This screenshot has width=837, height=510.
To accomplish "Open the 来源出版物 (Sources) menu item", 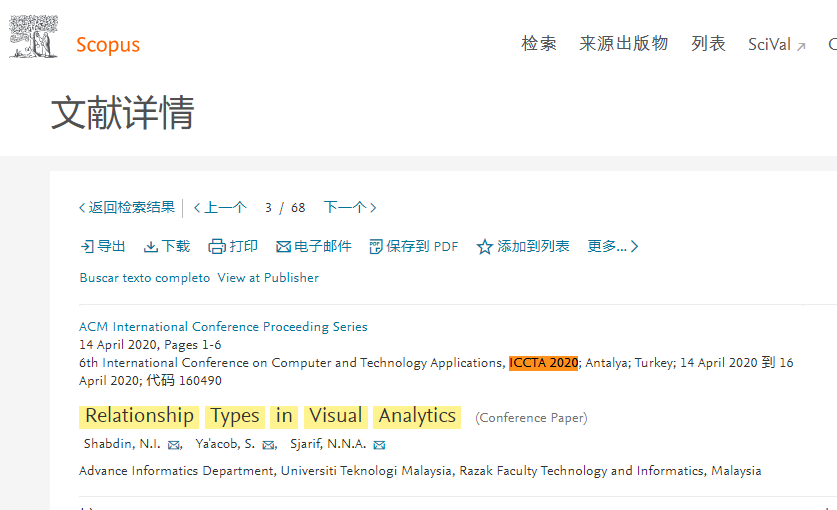I will tap(623, 44).
